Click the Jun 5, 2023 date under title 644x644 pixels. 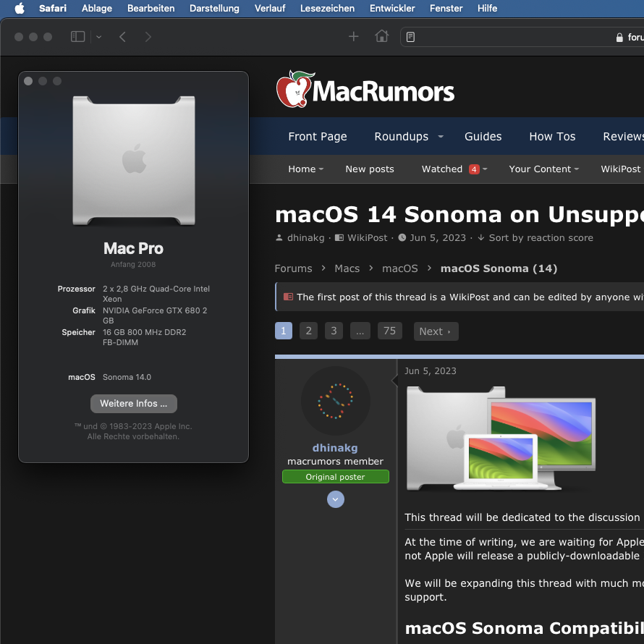(438, 238)
